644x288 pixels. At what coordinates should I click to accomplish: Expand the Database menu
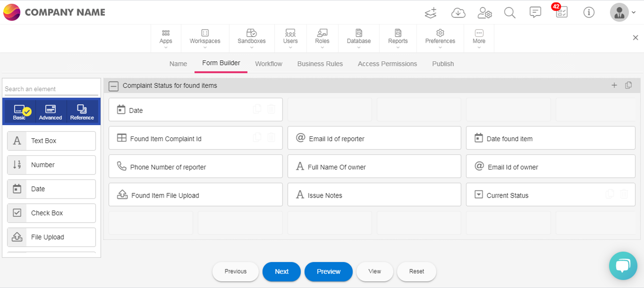(359, 38)
